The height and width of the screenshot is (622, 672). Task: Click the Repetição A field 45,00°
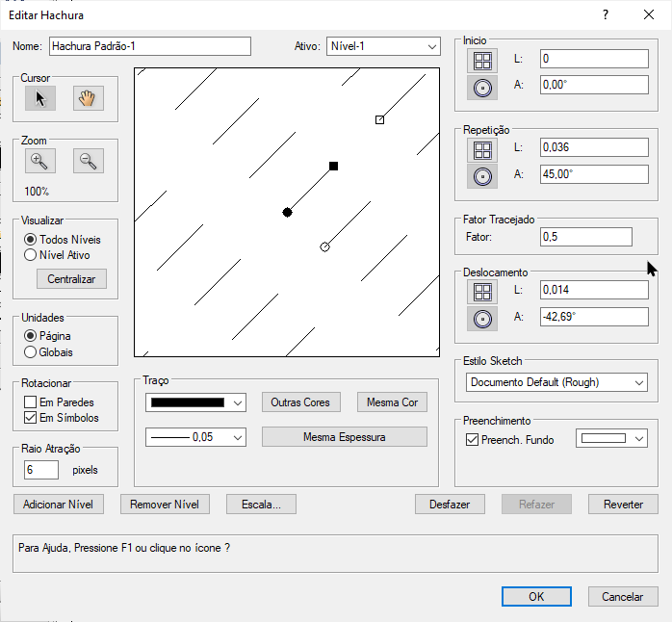[594, 174]
